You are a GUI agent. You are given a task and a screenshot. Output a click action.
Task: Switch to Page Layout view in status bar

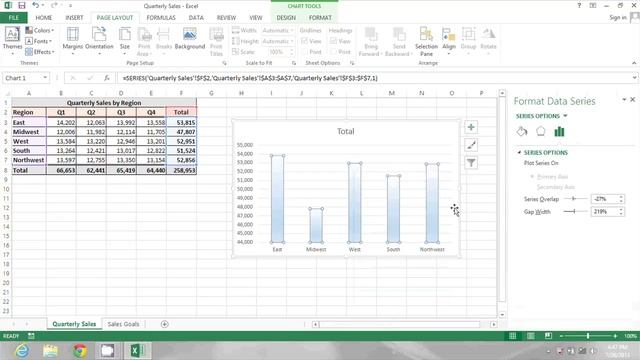(x=530, y=336)
